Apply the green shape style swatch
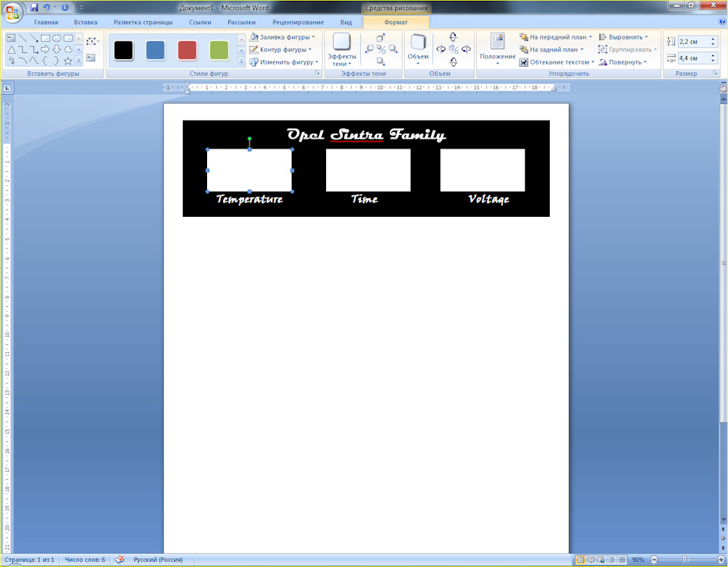The height and width of the screenshot is (567, 728). (219, 50)
